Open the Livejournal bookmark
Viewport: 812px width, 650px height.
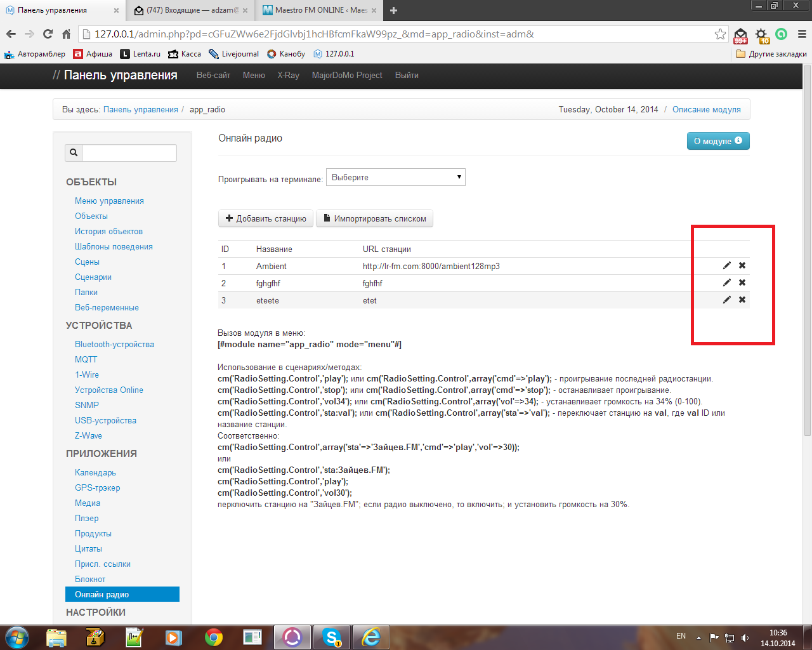pos(234,54)
